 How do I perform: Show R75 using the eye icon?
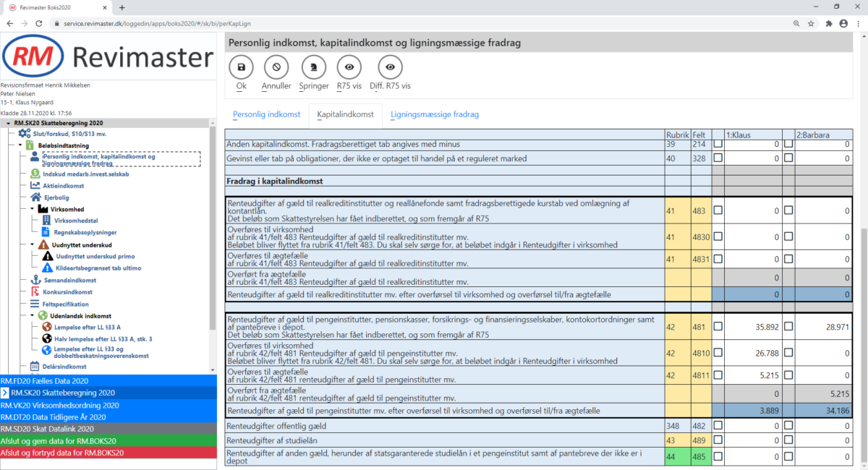[x=349, y=67]
